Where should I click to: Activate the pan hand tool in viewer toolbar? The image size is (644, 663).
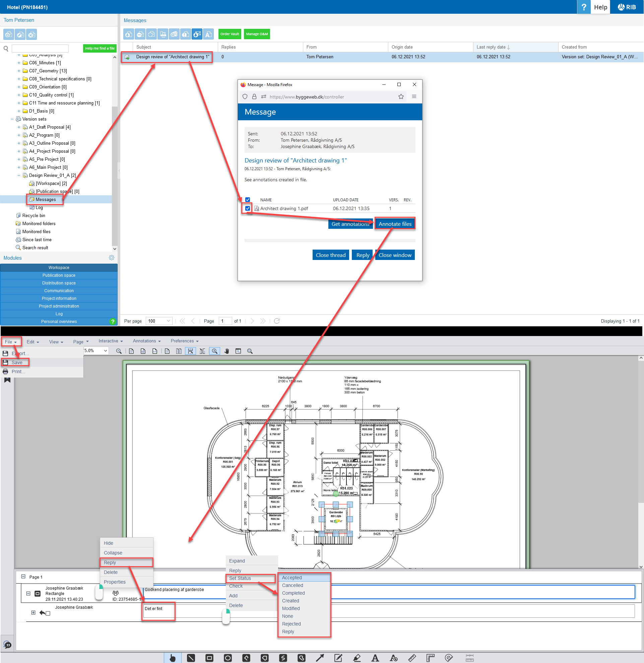227,351
